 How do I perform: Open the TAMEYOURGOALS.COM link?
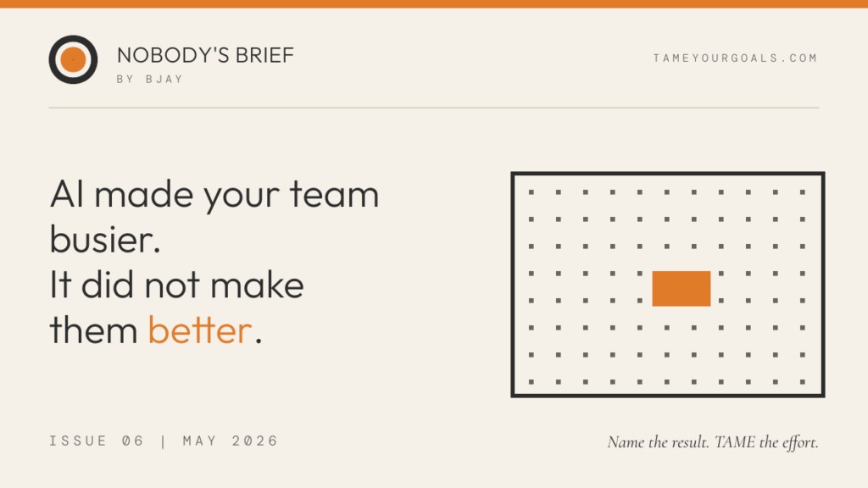(735, 58)
